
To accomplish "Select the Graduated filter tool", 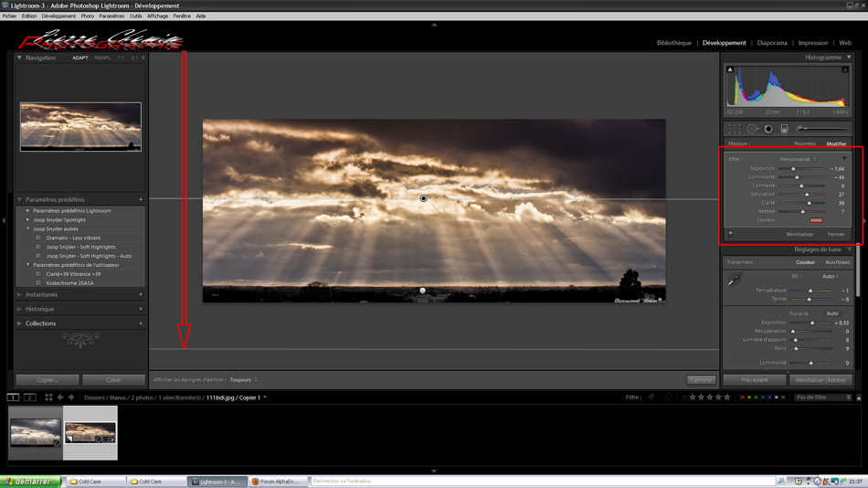I will 785,129.
